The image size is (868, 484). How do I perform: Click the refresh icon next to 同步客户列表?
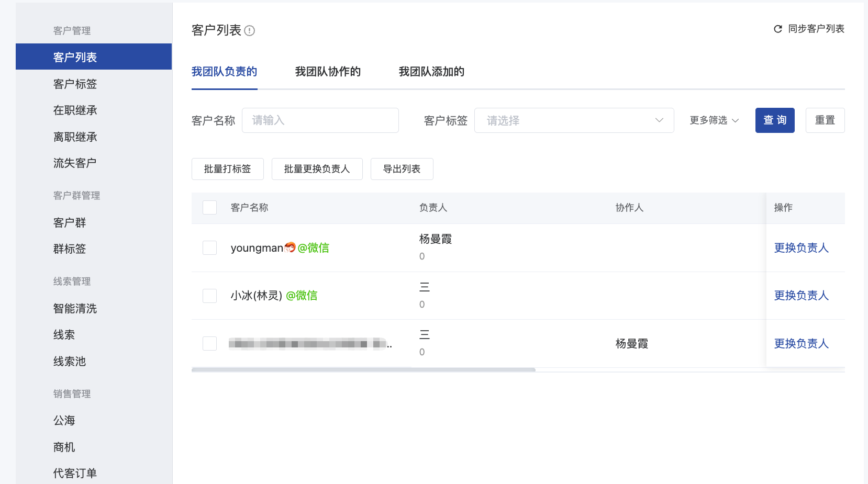point(778,29)
